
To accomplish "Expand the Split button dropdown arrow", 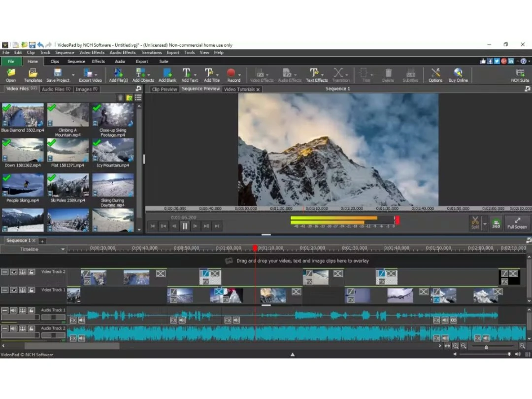I will pos(485,224).
